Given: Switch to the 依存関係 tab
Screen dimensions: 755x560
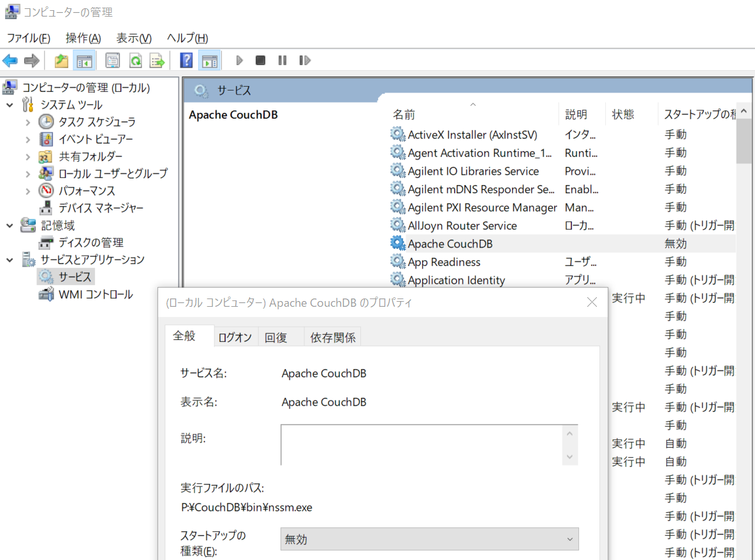Looking at the screenshot, I should point(333,337).
